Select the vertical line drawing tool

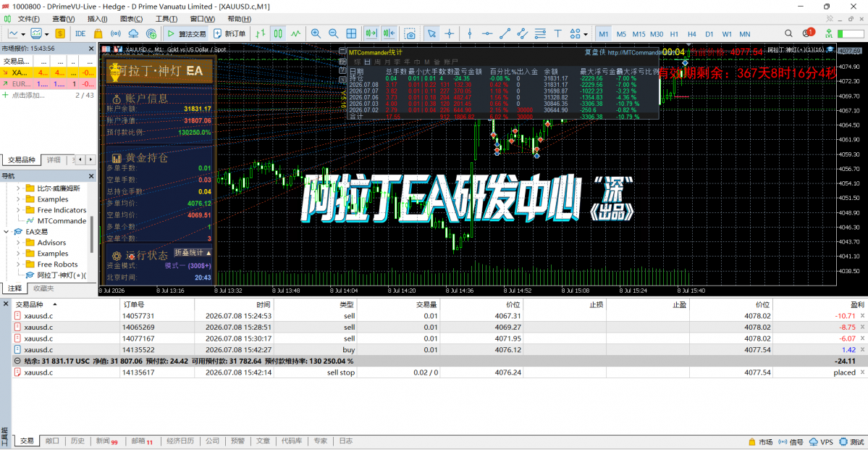pos(470,33)
